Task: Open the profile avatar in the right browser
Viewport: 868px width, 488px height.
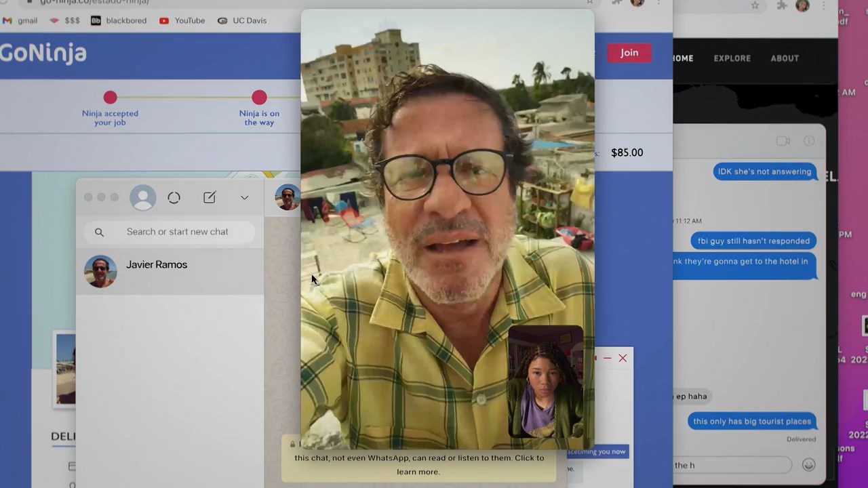Action: click(802, 5)
